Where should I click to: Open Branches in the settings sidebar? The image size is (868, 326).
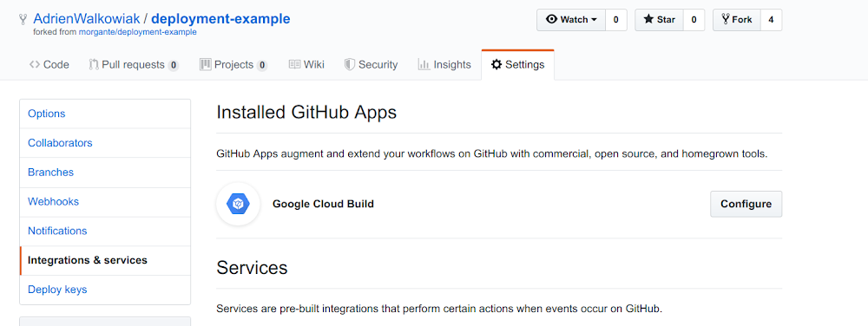(x=105, y=173)
